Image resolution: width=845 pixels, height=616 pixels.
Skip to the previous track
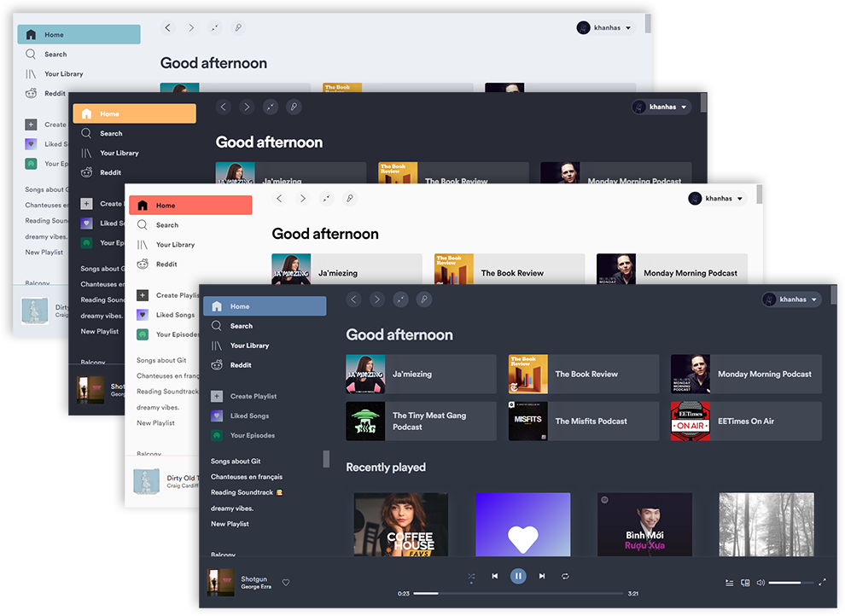tap(495, 576)
